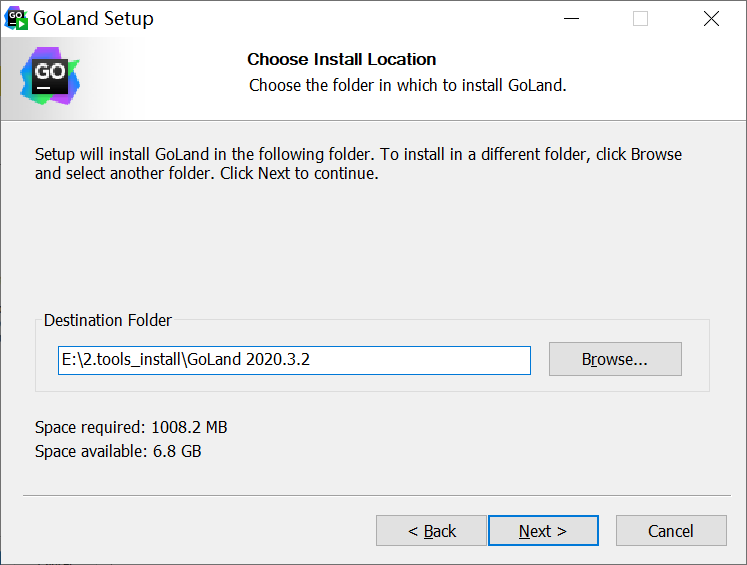Click the GoLand logo in the header

[x=49, y=75]
